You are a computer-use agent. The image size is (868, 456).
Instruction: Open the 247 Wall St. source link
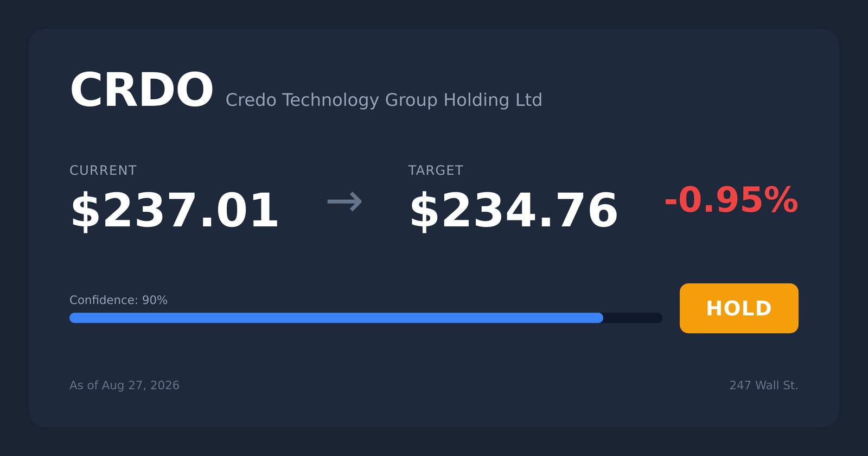click(764, 385)
